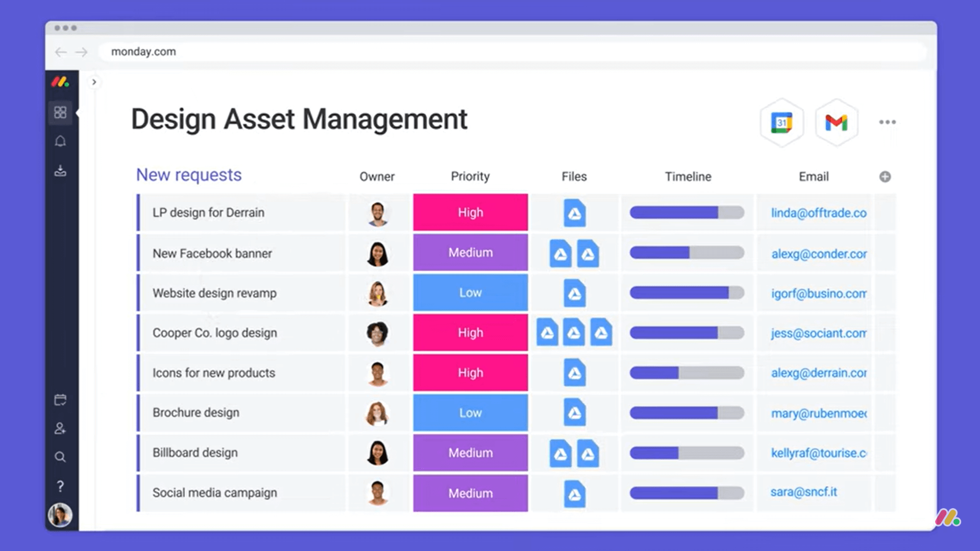Viewport: 980px width, 551px height.
Task: Collapse the sidebar using the chevron arrow
Action: [x=94, y=82]
